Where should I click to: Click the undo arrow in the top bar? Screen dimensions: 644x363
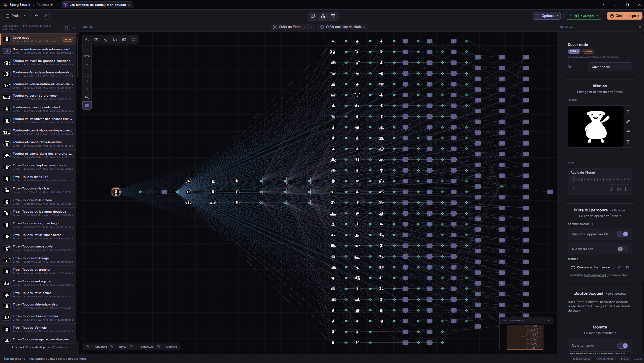37,16
